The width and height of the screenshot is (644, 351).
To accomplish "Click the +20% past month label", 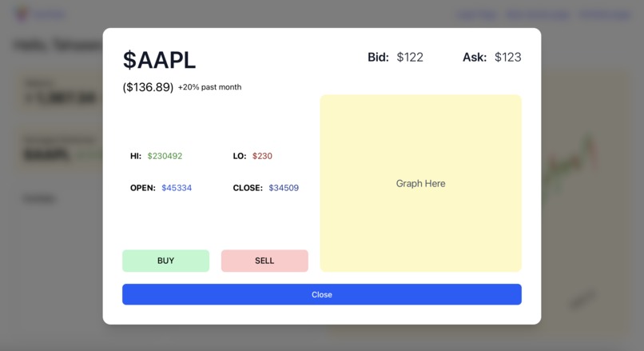I will pos(209,87).
